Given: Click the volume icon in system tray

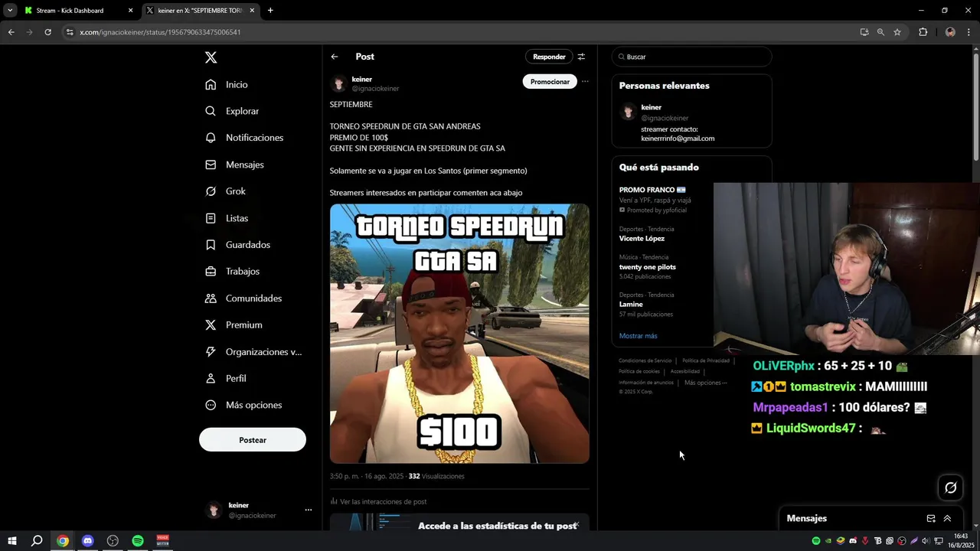Looking at the screenshot, I should tap(926, 541).
